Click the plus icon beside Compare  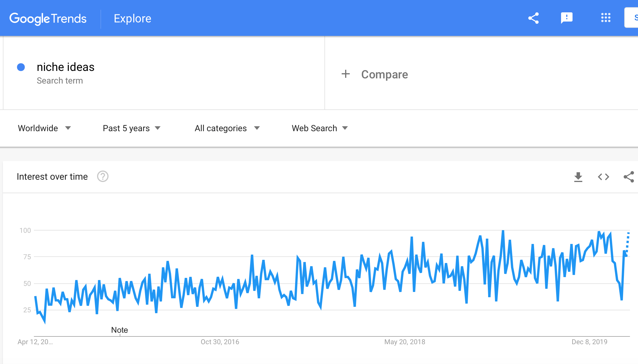(346, 74)
